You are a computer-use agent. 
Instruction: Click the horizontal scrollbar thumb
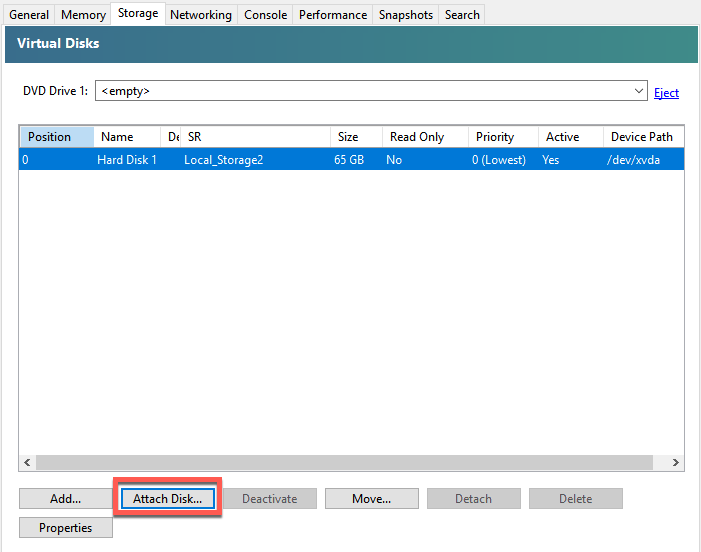344,463
